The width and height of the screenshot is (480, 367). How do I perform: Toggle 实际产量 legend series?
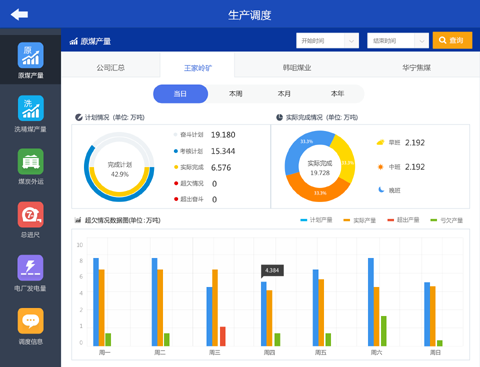(x=360, y=220)
